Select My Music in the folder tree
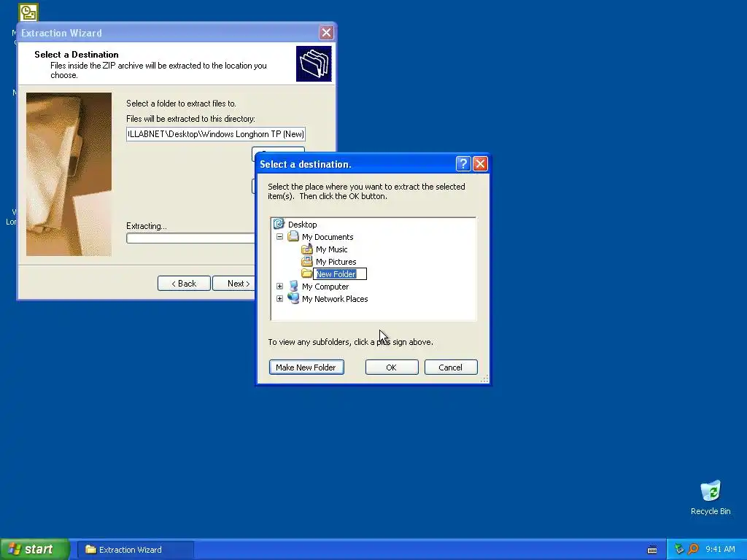 (332, 249)
